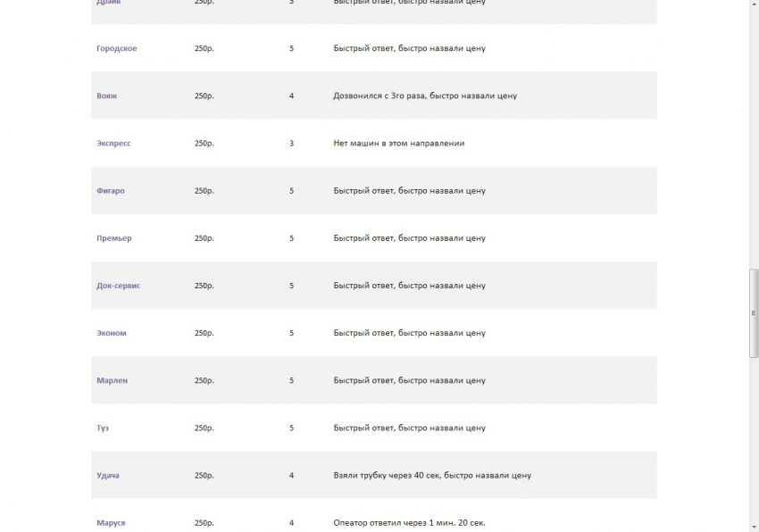The width and height of the screenshot is (759, 532).
Task: Click the Вояж row rating 4
Action: 291,96
